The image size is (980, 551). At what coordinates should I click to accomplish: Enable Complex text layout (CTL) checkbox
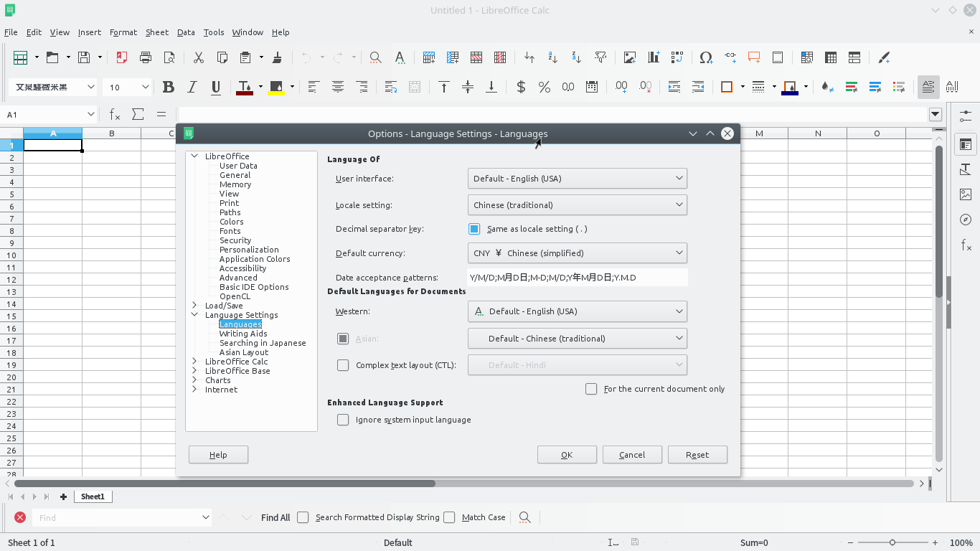[x=343, y=365]
